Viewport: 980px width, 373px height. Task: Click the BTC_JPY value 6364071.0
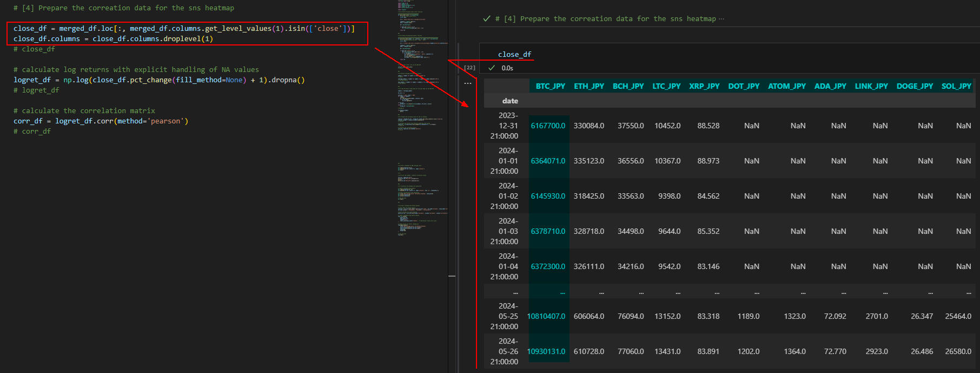click(548, 161)
